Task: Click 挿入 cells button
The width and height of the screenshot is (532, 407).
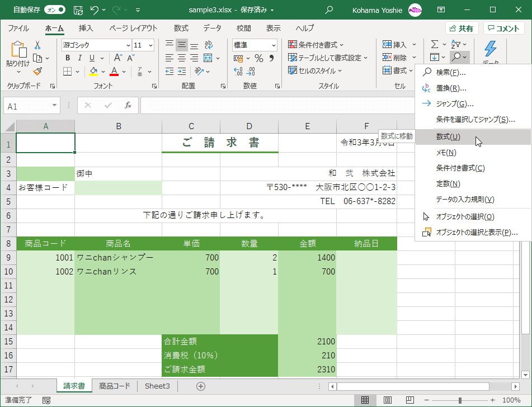Action: [394, 45]
